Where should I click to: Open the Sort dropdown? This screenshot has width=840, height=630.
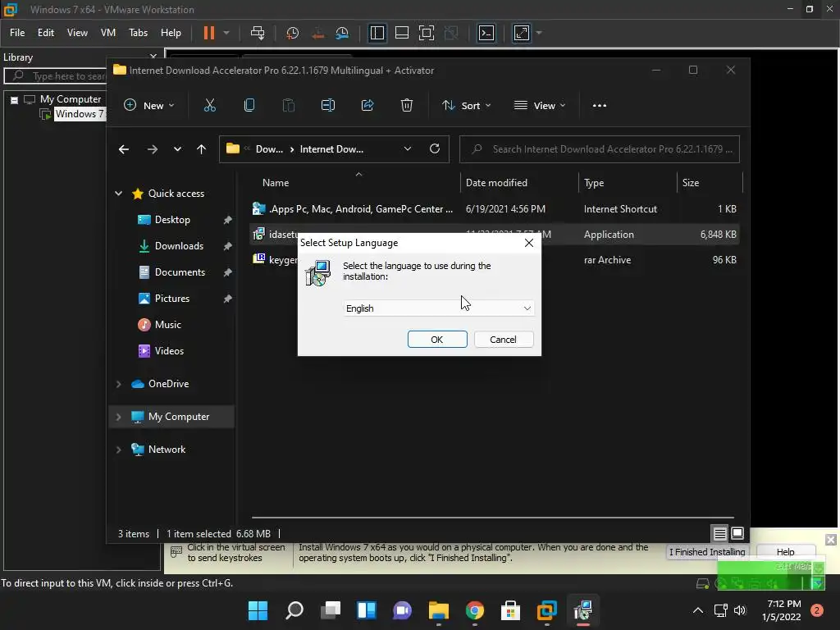click(466, 106)
